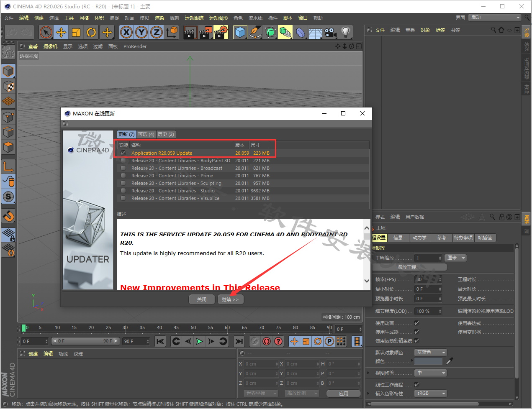Screen dimensions: 532x409
Task: Go to end of animation
Action: coord(239,341)
